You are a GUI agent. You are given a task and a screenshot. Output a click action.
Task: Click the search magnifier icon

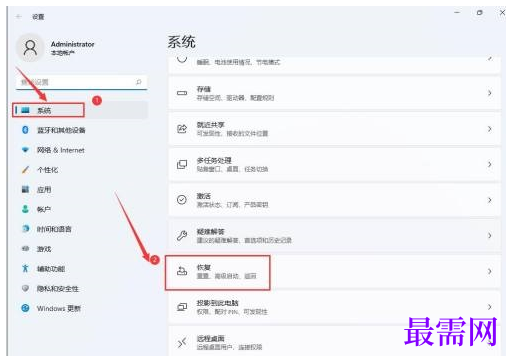[139, 82]
